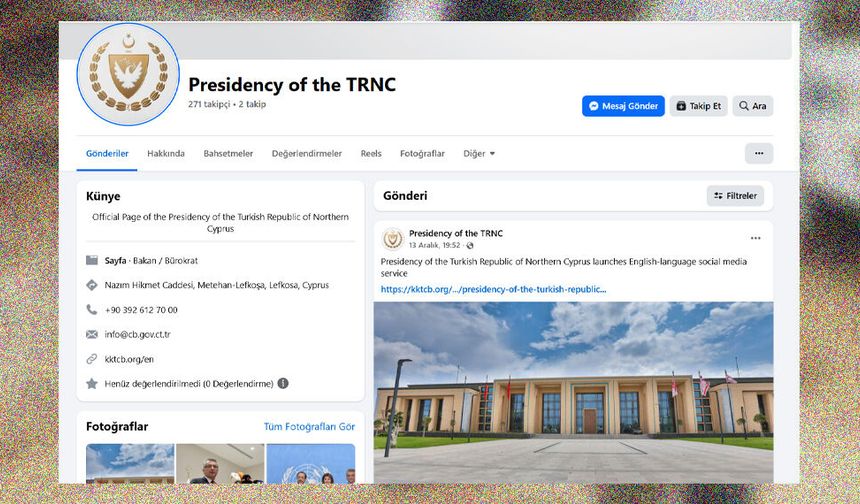
Task: Open the post options three-dot menu
Action: 755,238
